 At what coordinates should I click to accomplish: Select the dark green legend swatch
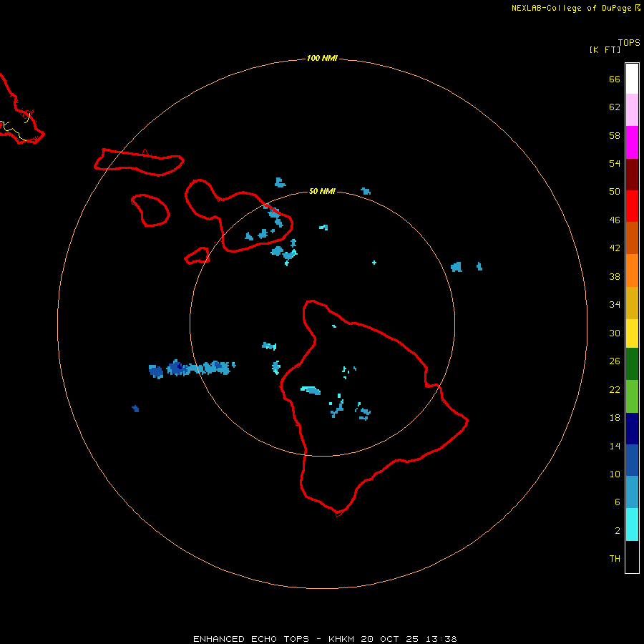[632, 364]
